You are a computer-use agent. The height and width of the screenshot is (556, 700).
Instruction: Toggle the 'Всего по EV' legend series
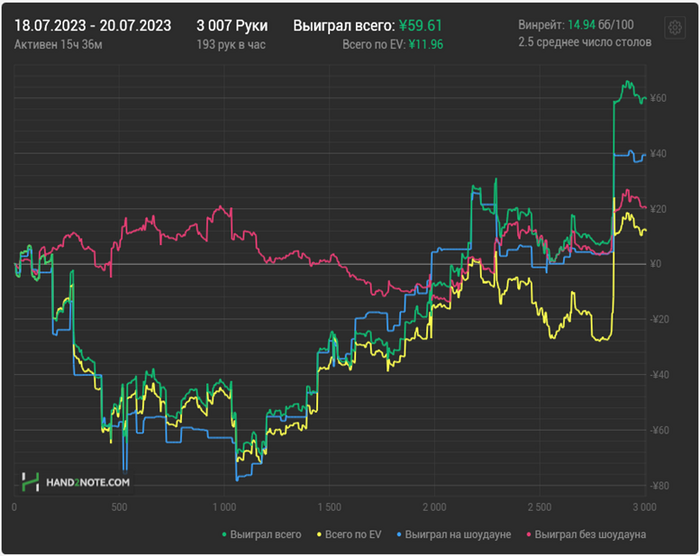(x=349, y=534)
